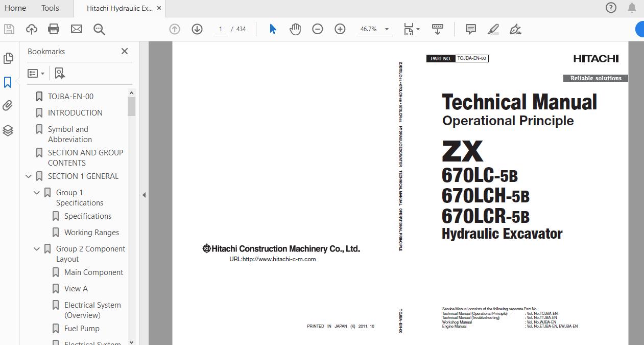Open the Find text search tool

pos(100,29)
